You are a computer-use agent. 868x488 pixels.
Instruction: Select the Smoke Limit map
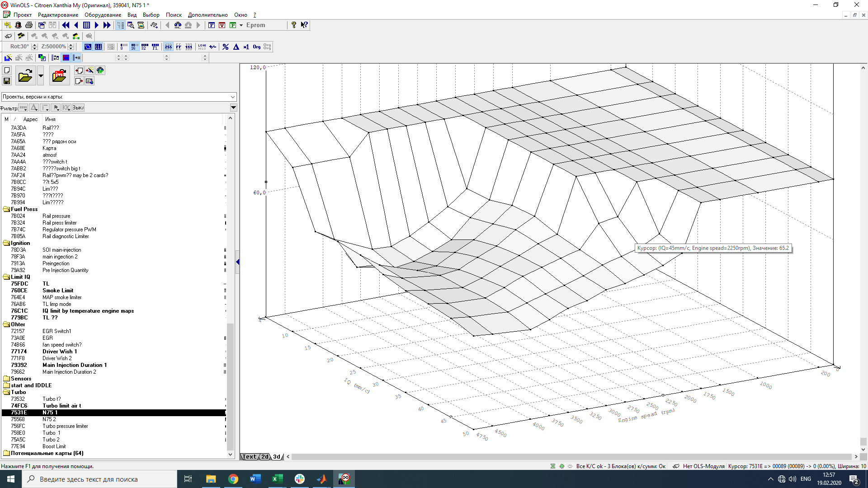[58, 291]
